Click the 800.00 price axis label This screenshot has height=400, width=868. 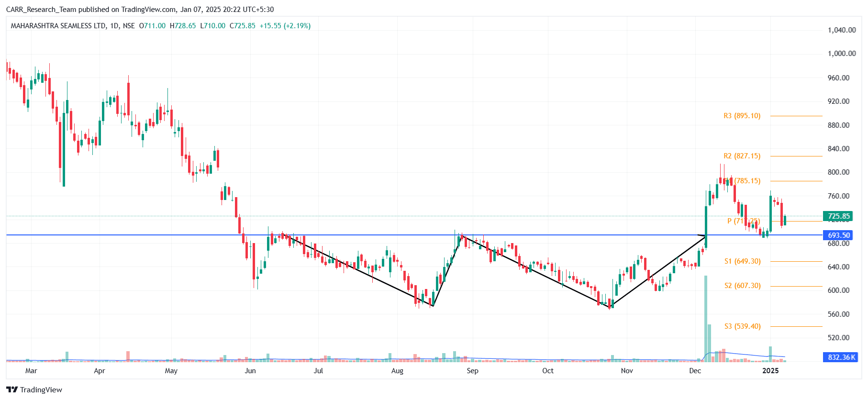(x=838, y=172)
